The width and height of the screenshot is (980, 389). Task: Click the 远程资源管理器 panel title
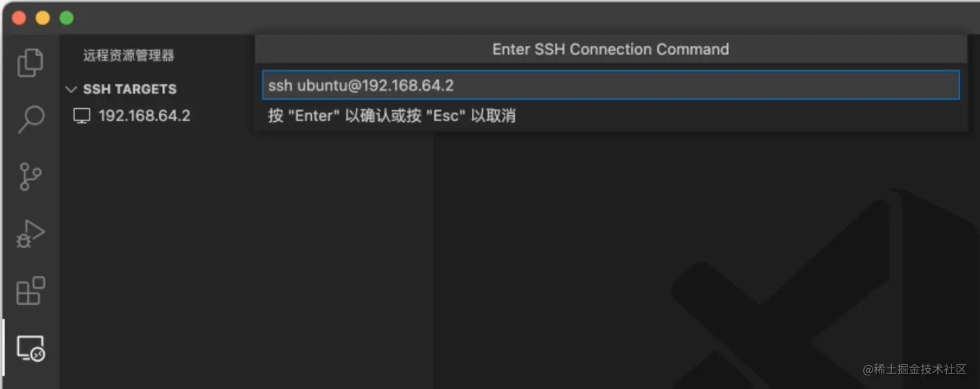point(128,55)
